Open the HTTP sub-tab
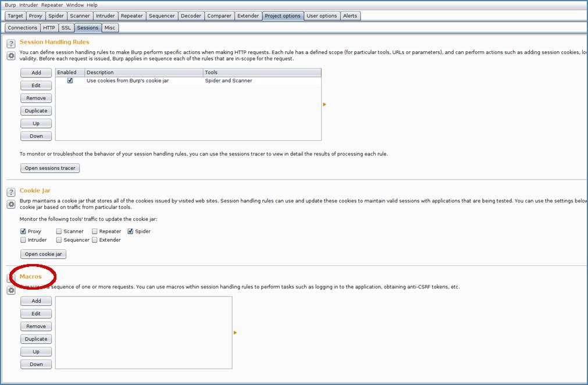 (x=49, y=28)
